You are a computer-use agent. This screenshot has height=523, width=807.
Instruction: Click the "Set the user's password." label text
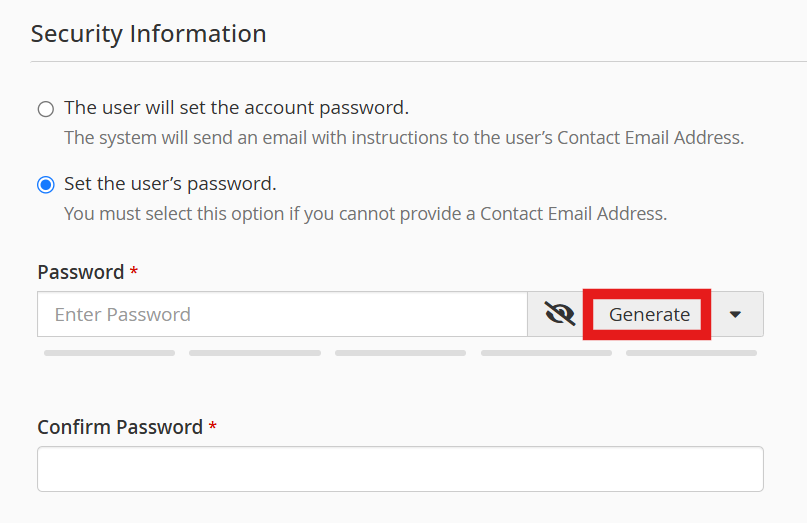click(170, 184)
